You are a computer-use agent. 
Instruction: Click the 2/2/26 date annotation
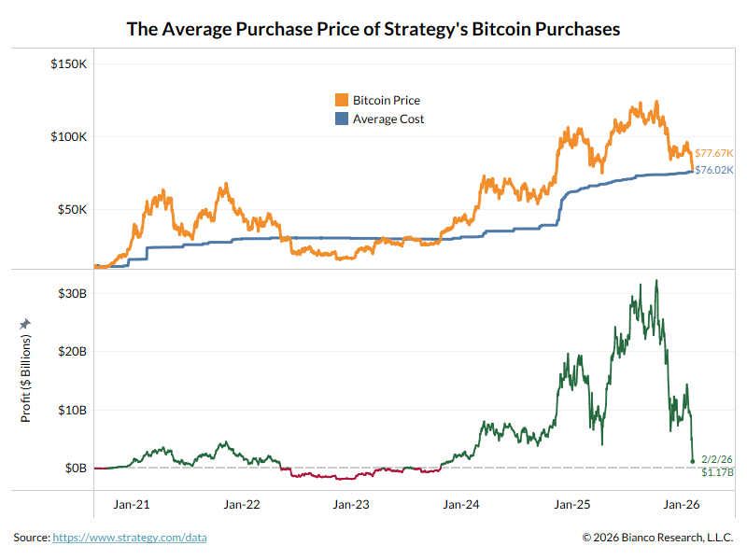[717, 459]
